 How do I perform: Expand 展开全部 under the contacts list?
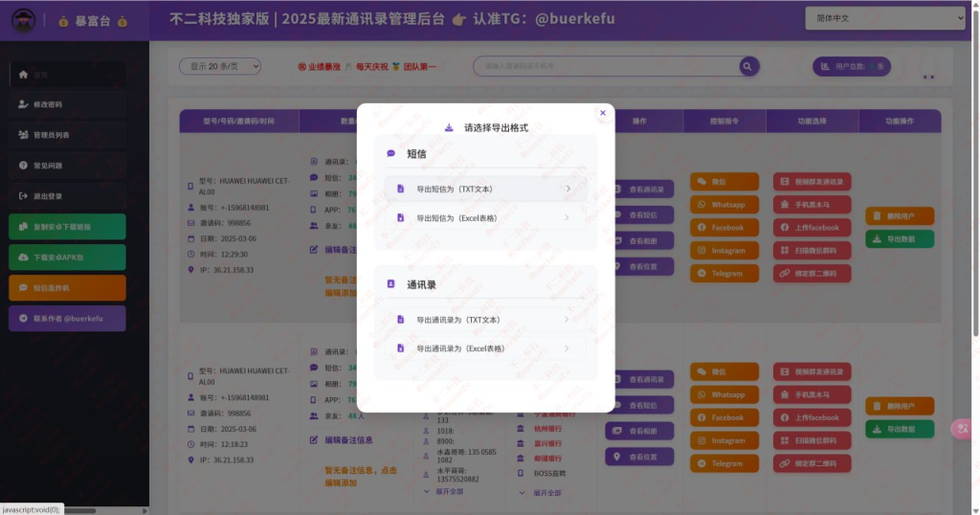tap(444, 492)
